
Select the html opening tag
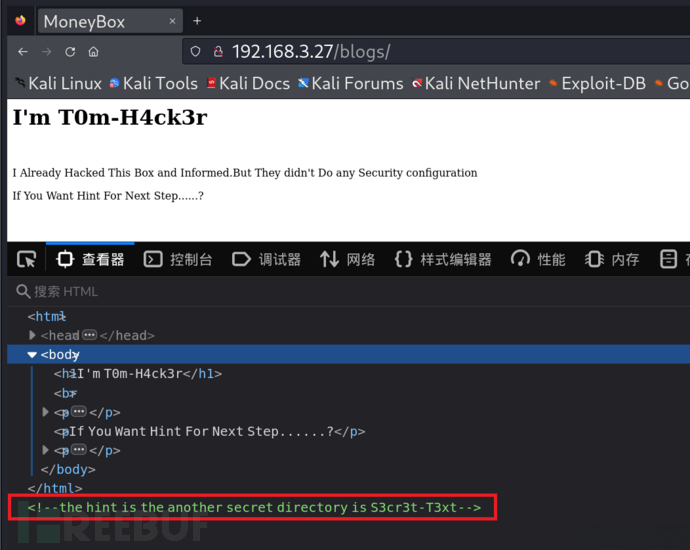(47, 316)
